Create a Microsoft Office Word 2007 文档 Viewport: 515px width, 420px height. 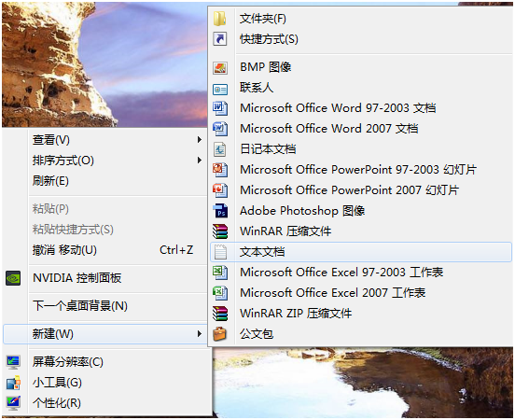click(361, 129)
